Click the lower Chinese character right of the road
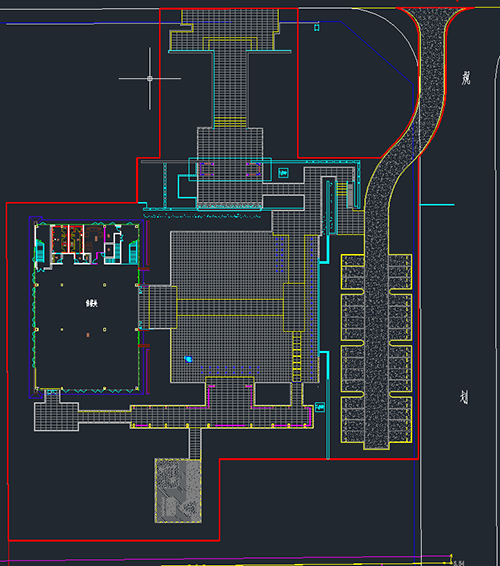The width and height of the screenshot is (500, 566). 464,397
